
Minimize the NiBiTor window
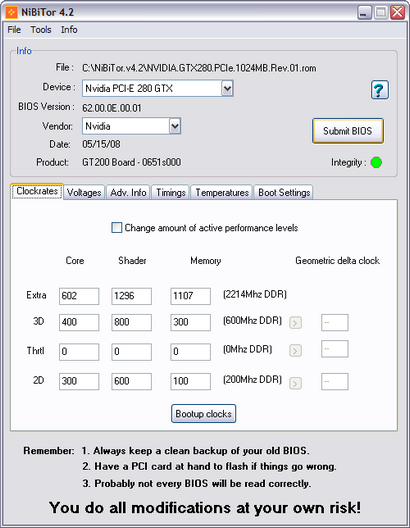[364, 12]
